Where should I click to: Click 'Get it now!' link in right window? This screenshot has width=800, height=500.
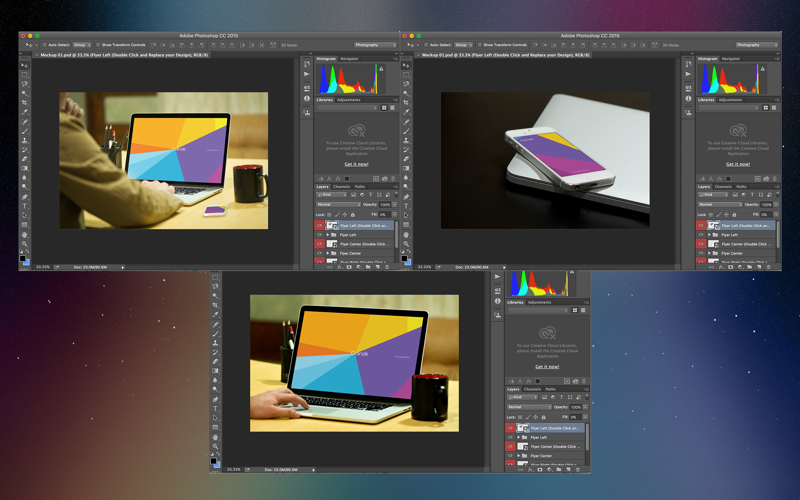(x=738, y=164)
